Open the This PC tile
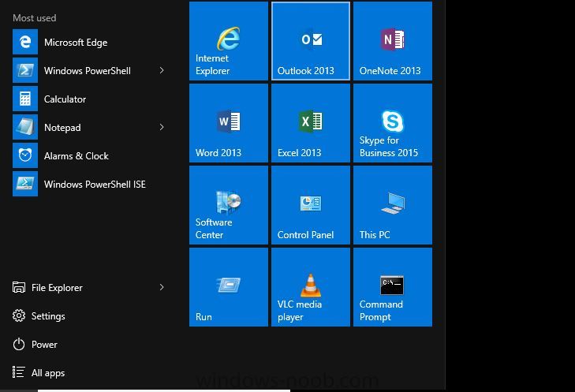Image resolution: width=575 pixels, height=392 pixels. [393, 205]
